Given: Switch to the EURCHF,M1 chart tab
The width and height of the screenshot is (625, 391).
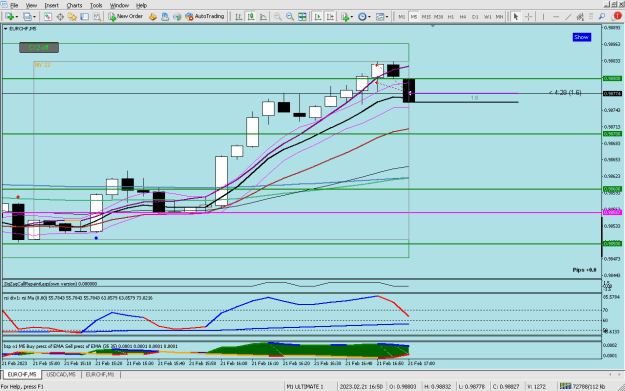Looking at the screenshot, I should 100,375.
